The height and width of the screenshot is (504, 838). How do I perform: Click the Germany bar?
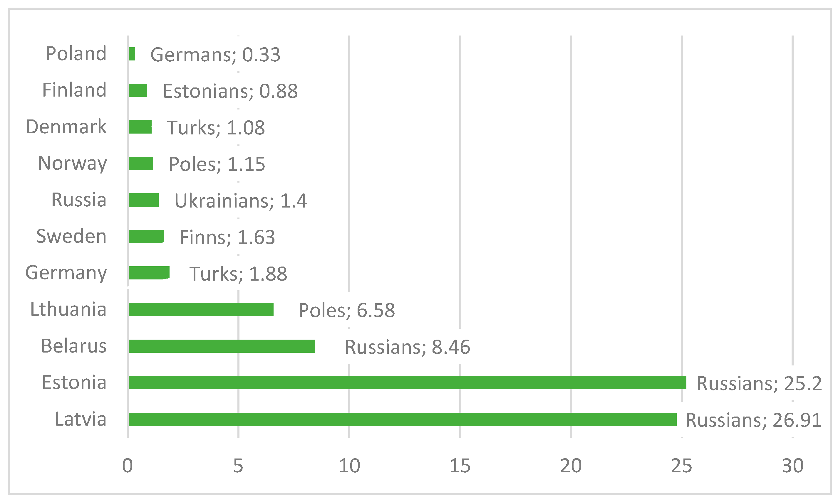point(149,273)
